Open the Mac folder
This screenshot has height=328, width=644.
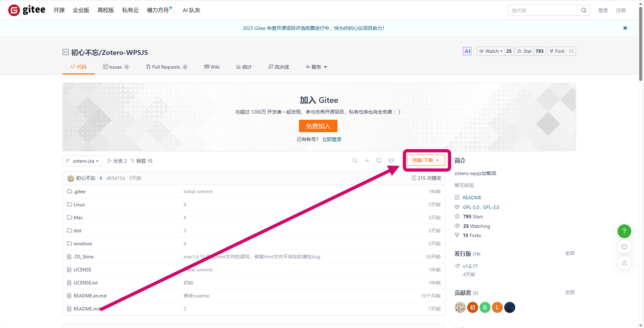pos(78,218)
